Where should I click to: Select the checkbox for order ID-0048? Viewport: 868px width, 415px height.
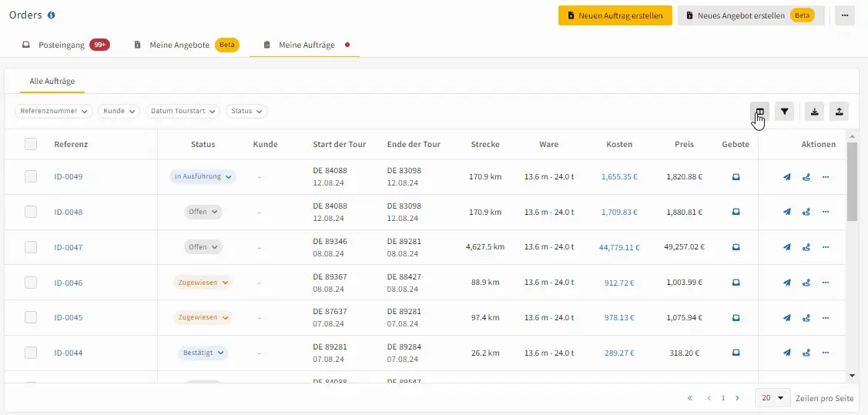click(x=31, y=212)
